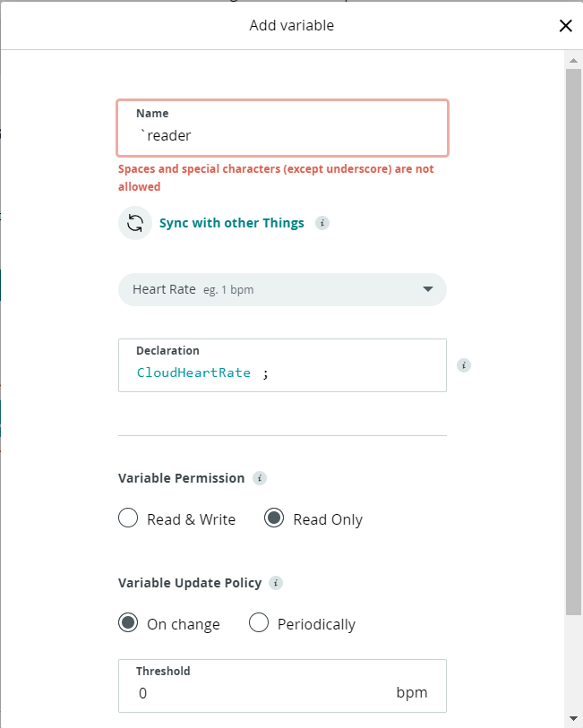Close the Add variable dialog
Image resolution: width=583 pixels, height=728 pixels.
565,26
